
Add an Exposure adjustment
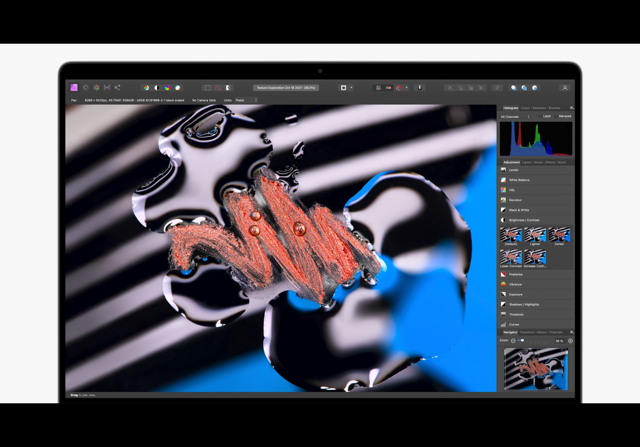click(536, 294)
